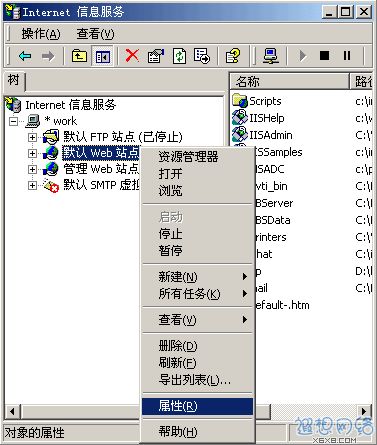
Task: Click the Export list toolbar icon
Action: pyautogui.click(x=202, y=56)
